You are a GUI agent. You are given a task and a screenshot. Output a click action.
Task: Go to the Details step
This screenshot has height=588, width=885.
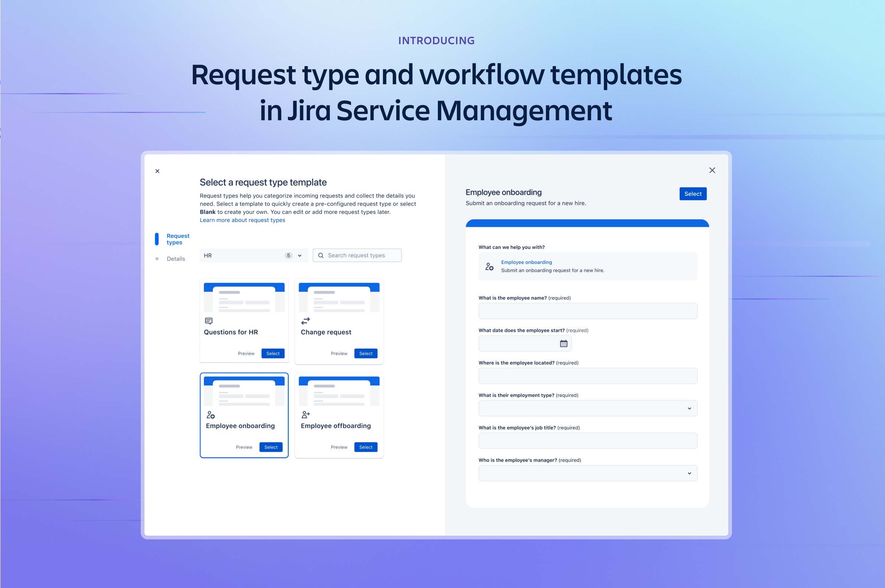tap(176, 258)
